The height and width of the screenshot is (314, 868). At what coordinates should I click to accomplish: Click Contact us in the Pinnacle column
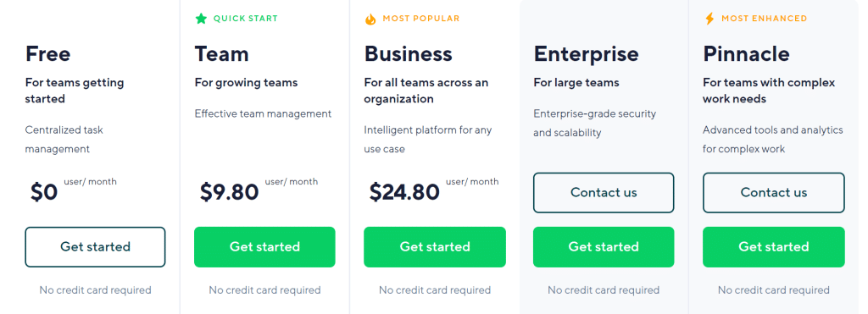[x=774, y=193]
